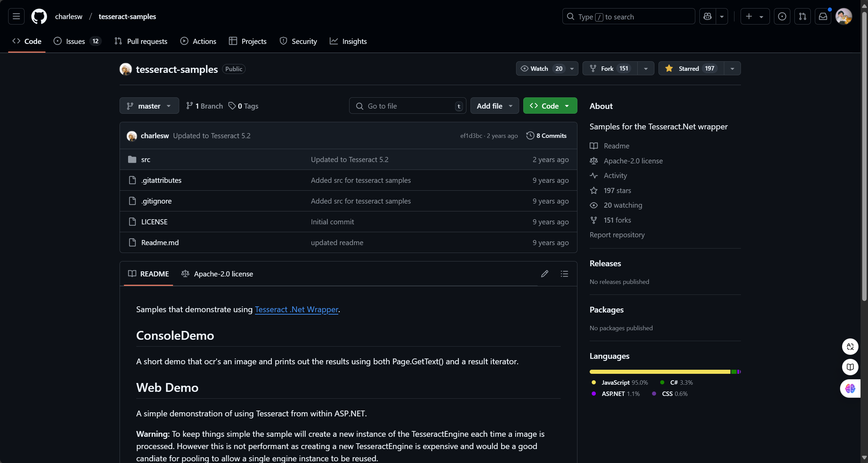This screenshot has height=463, width=868.
Task: Open Copilot chat icon
Action: [708, 16]
